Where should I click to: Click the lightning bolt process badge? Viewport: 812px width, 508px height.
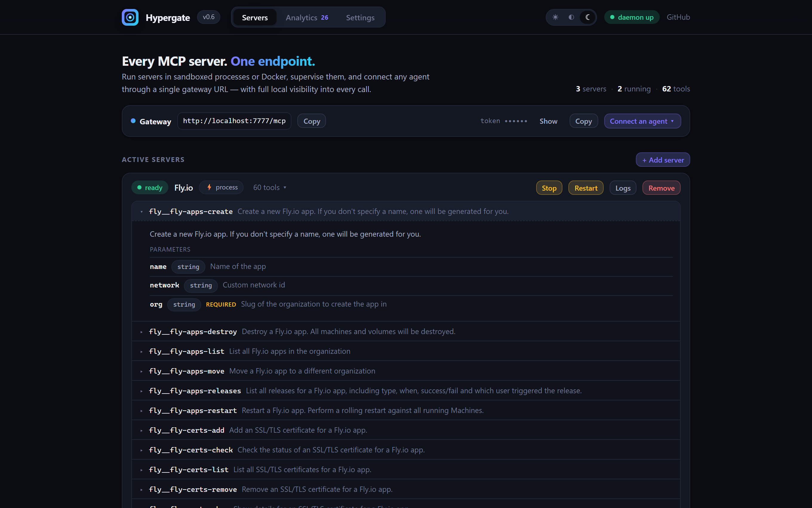pos(222,187)
